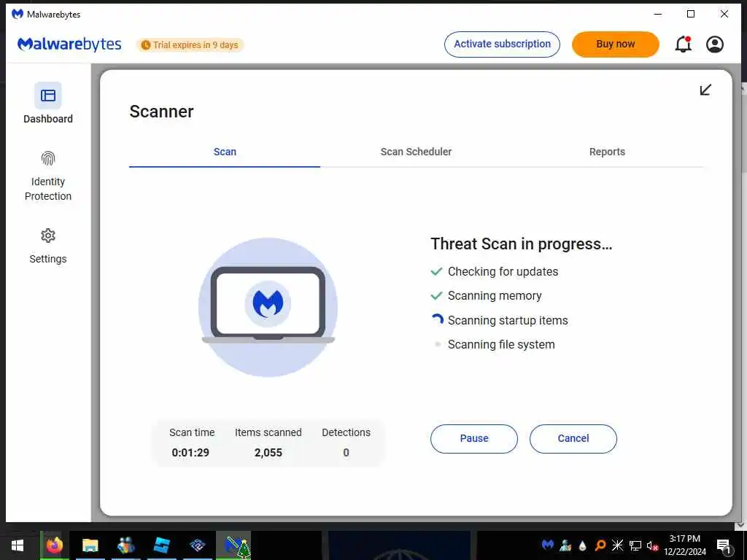
Task: Click 'Scanning file system' step text
Action: (501, 345)
